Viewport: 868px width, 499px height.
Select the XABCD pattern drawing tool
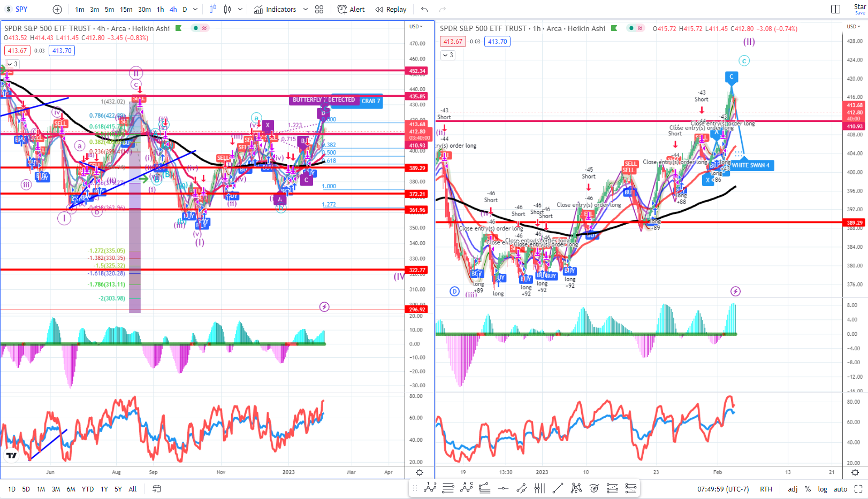pyautogui.click(x=576, y=488)
